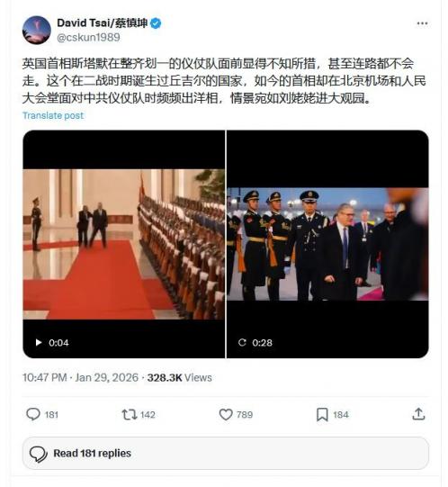Bookmark the post with bookmark icon

click(322, 415)
